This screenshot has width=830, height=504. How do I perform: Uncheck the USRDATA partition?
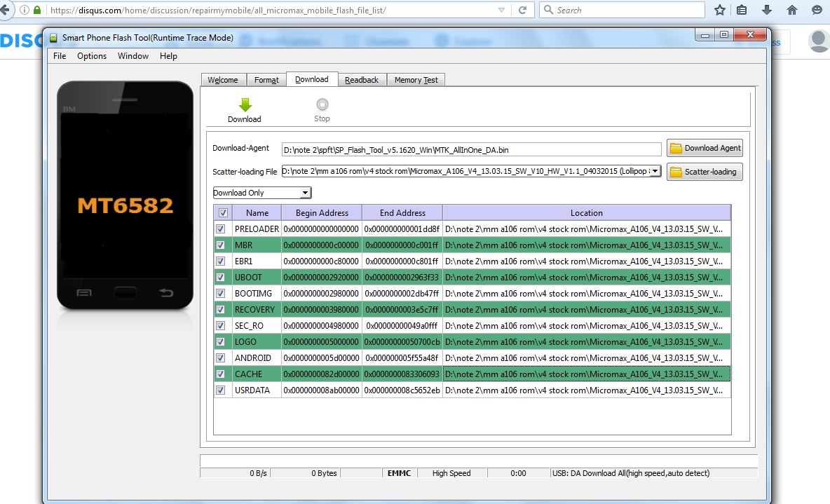[221, 390]
